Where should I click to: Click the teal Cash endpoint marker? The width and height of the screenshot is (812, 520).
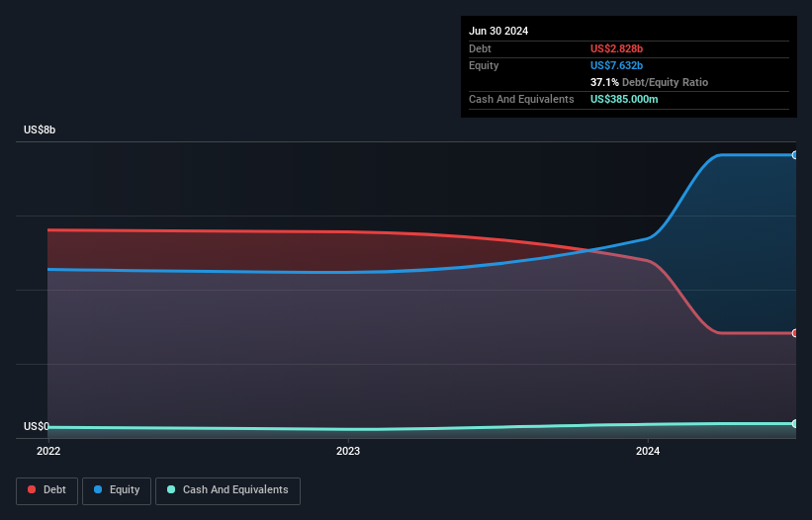pos(795,424)
